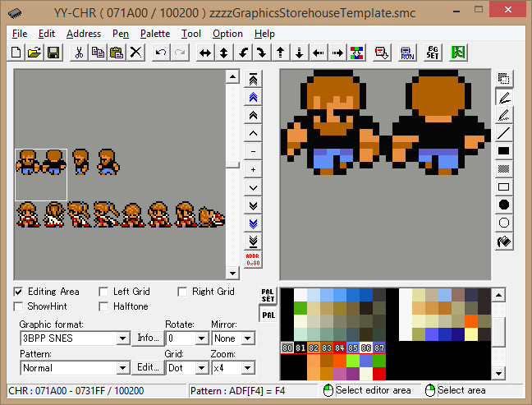Select the straight line drawing tool

pyautogui.click(x=504, y=133)
